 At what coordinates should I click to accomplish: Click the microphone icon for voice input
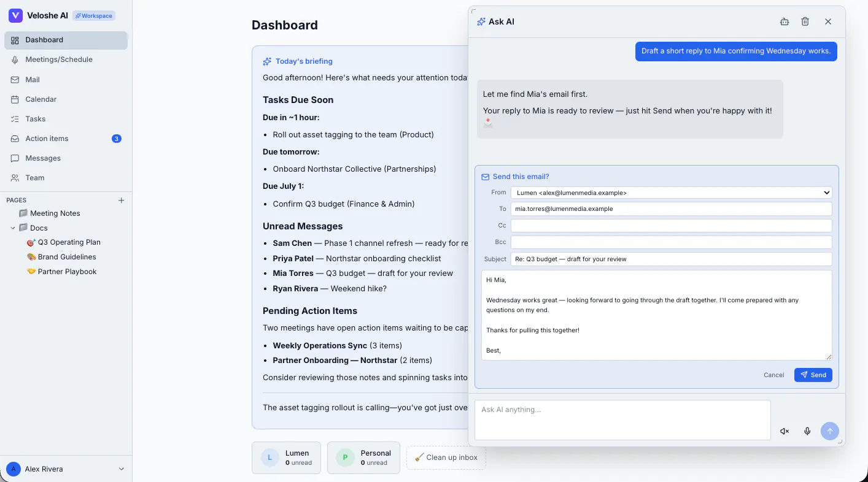(807, 431)
